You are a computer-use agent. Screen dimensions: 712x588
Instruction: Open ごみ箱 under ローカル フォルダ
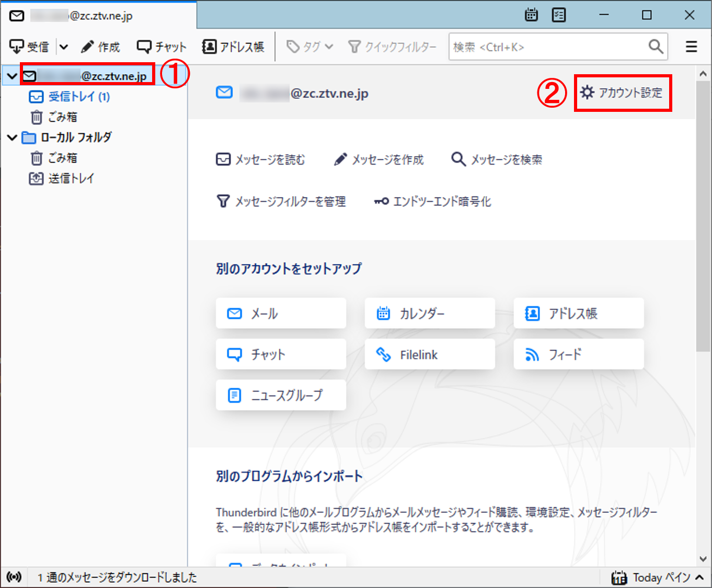53,158
